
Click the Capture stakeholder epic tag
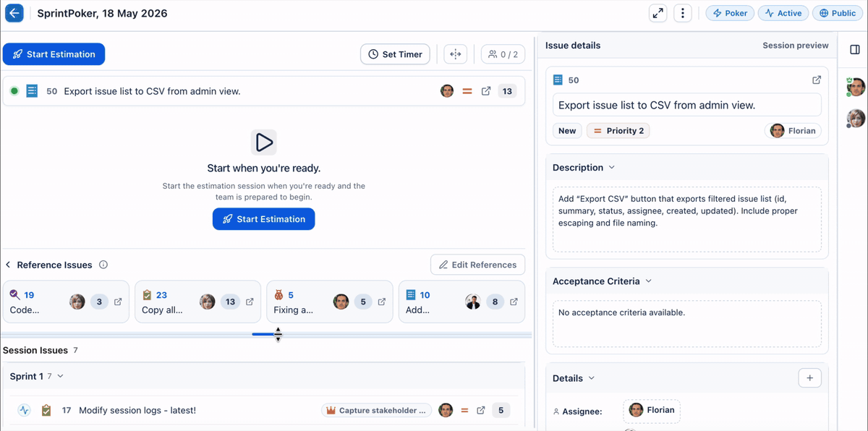click(376, 410)
